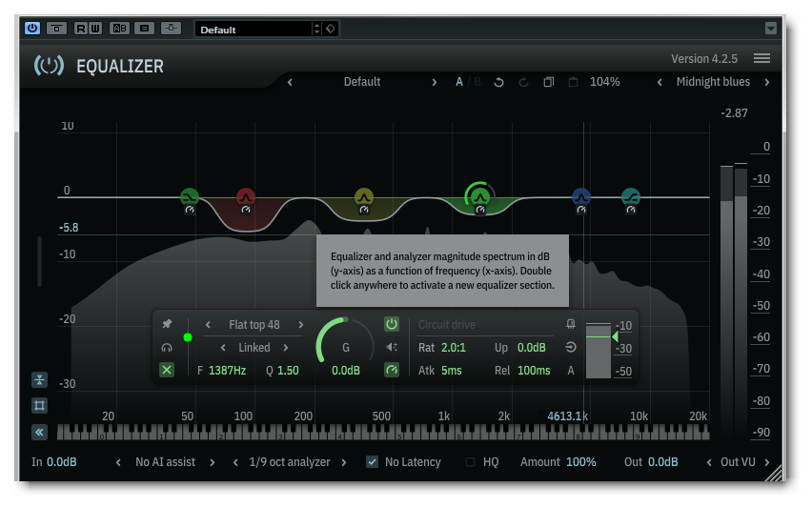The height and width of the screenshot is (507, 812).
Task: Click the square frame icon on left side
Action: pyautogui.click(x=39, y=405)
